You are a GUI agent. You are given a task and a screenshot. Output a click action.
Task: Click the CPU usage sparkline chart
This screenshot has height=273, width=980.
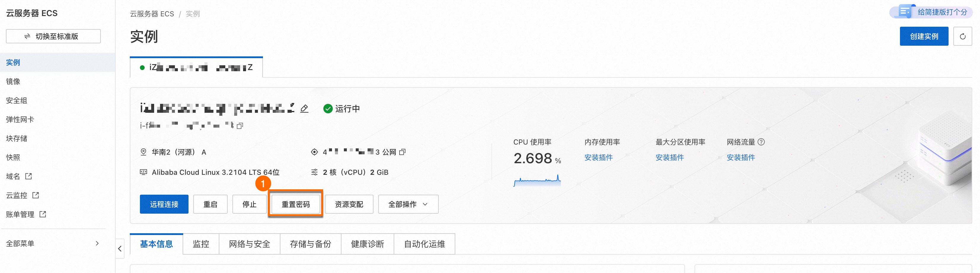point(537,180)
